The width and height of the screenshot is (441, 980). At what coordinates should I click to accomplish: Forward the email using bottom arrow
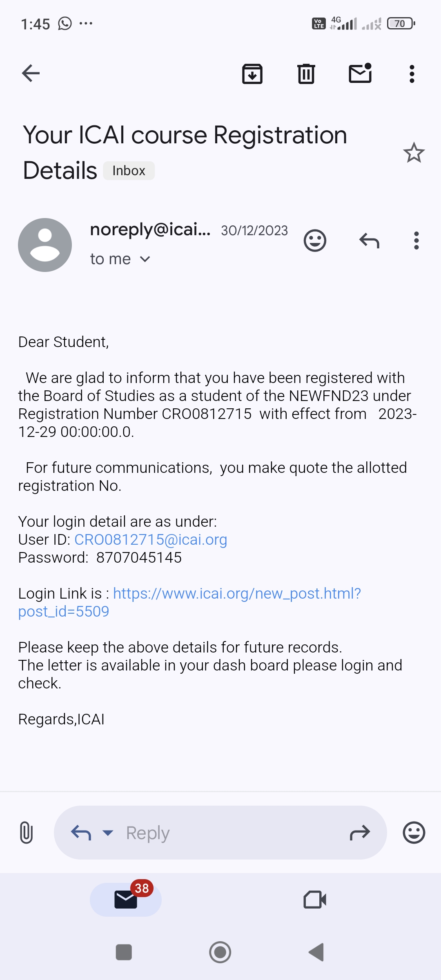pos(360,833)
